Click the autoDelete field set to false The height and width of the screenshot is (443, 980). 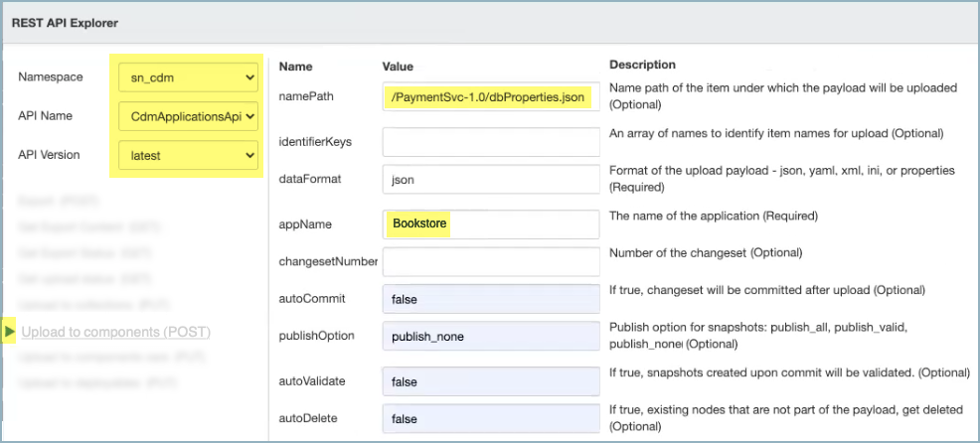click(491, 418)
